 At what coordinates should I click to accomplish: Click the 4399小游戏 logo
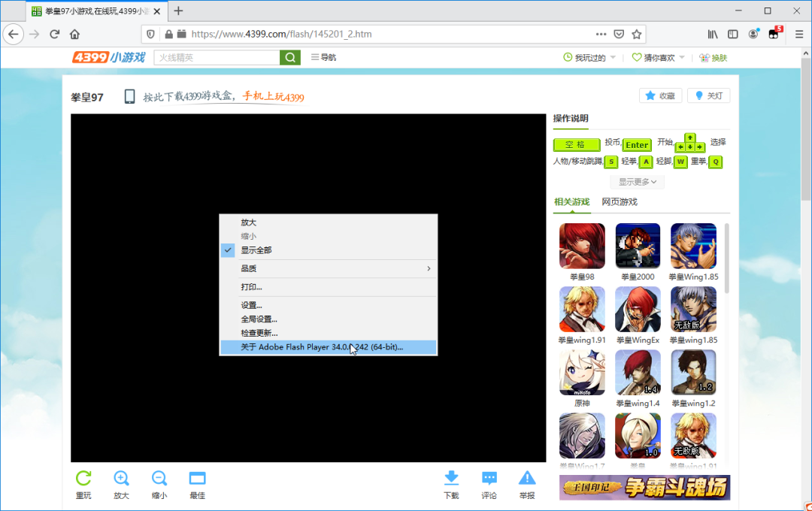pyautogui.click(x=109, y=57)
